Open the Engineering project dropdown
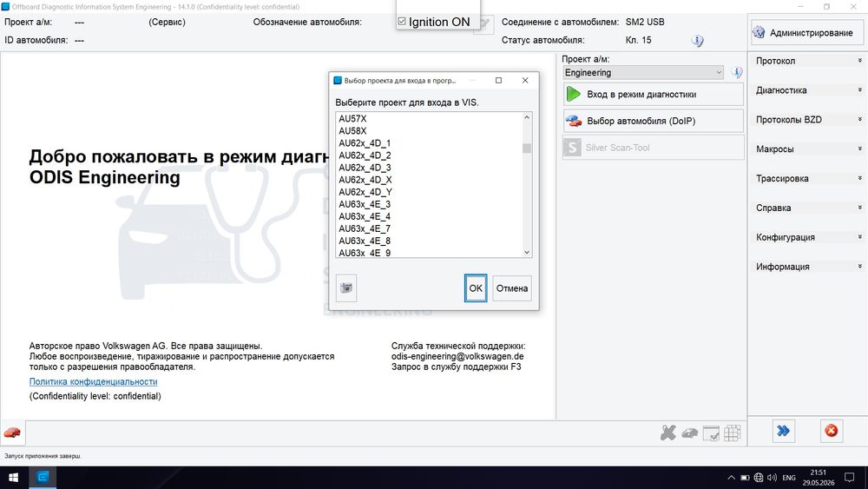 [x=642, y=73]
